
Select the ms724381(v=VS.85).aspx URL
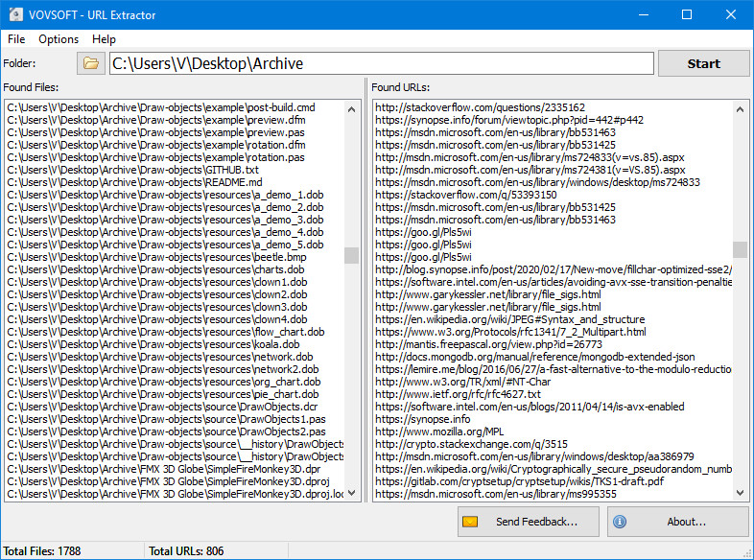point(553,170)
